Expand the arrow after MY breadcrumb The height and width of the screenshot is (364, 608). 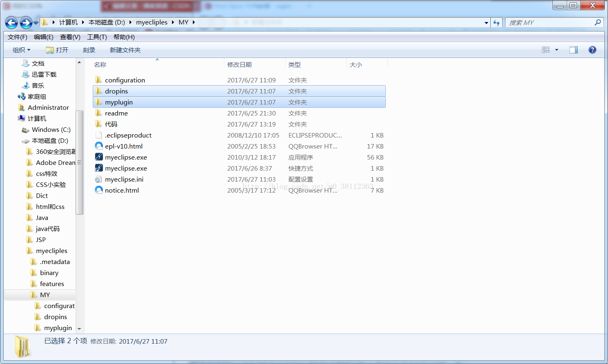click(194, 22)
